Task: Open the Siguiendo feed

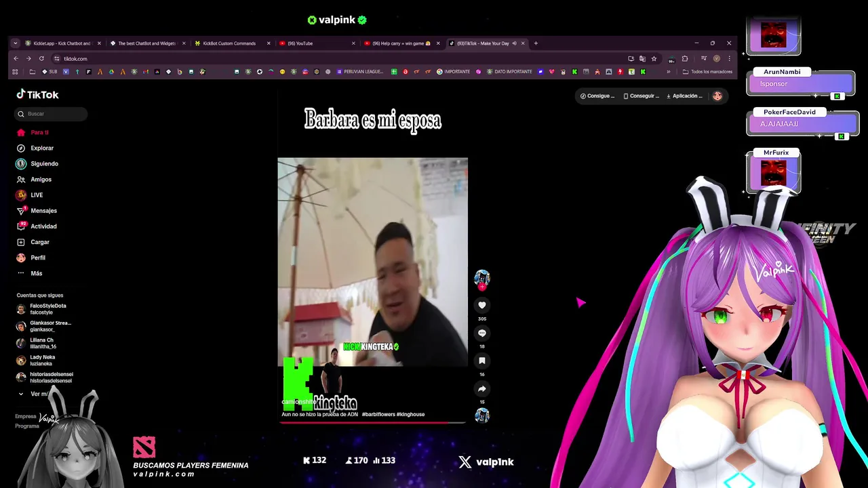Action: pyautogui.click(x=37, y=163)
